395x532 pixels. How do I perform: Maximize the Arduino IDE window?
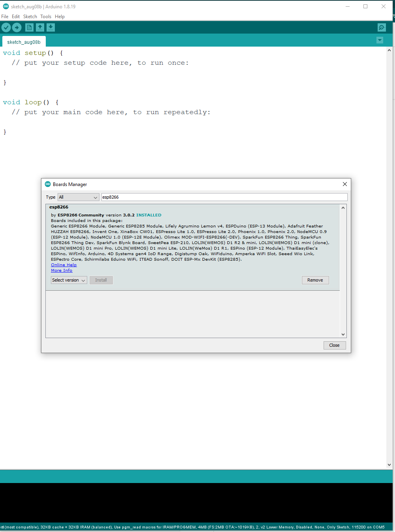click(x=365, y=6)
